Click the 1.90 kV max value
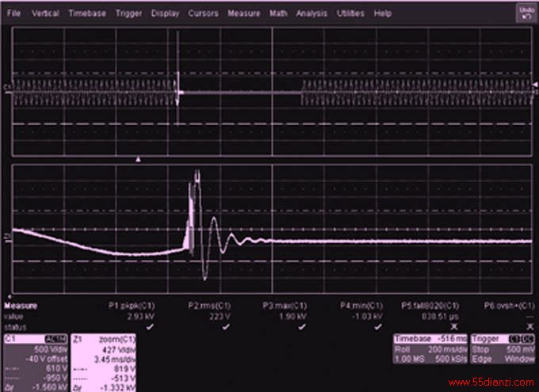The image size is (539, 392). (292, 317)
